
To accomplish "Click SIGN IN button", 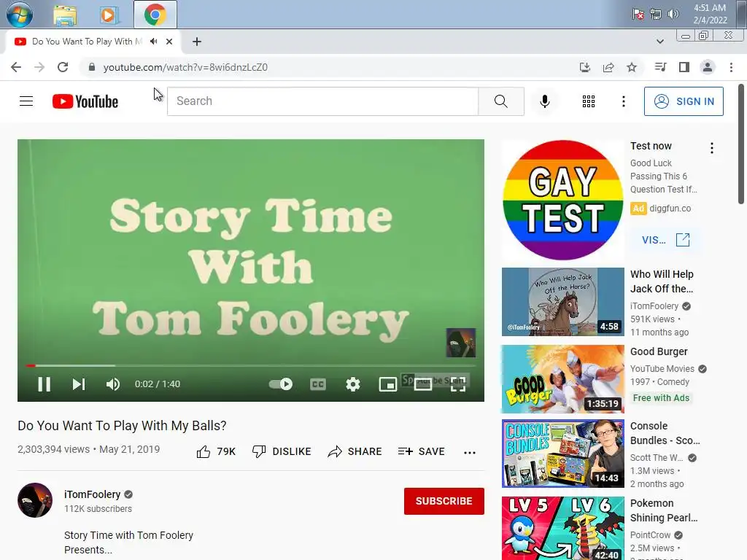I will click(684, 101).
